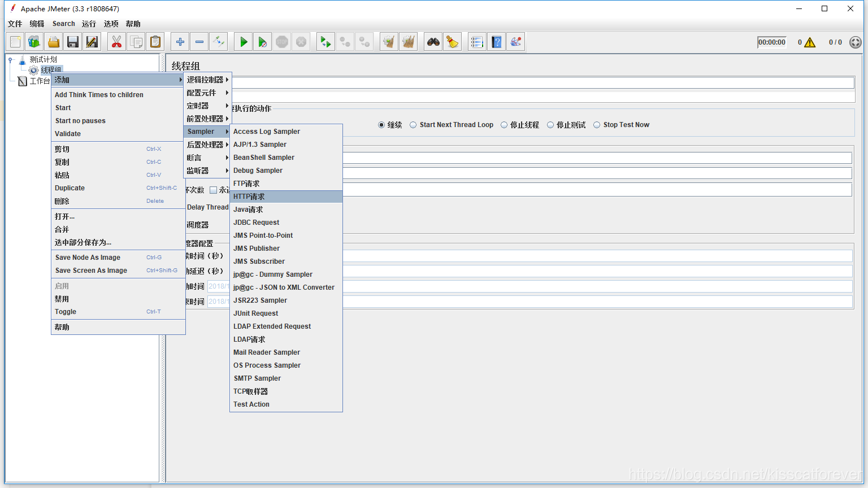Click the Open file folder icon
The image size is (868, 488).
pyautogui.click(x=54, y=42)
